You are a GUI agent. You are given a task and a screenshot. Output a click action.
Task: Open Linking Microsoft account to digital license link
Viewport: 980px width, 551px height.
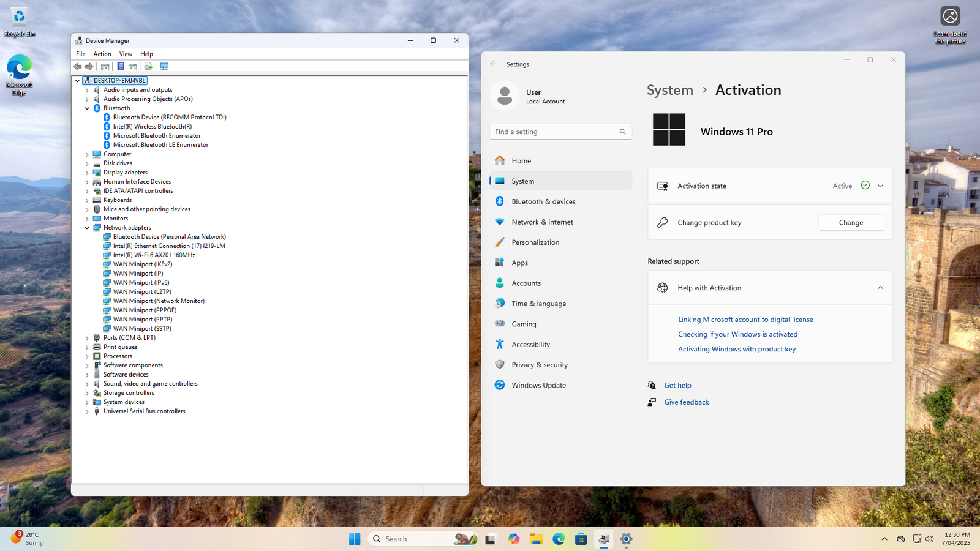(x=745, y=320)
